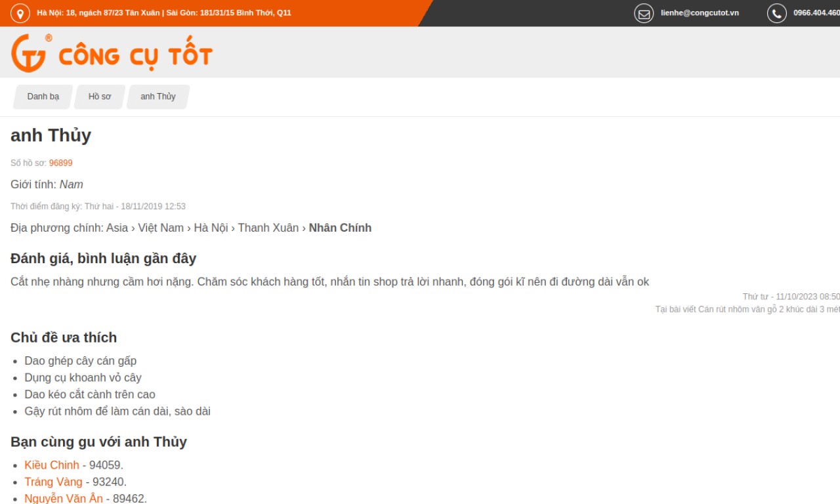Click the heading anh Thủy
The height and width of the screenshot is (504, 840).
click(51, 135)
